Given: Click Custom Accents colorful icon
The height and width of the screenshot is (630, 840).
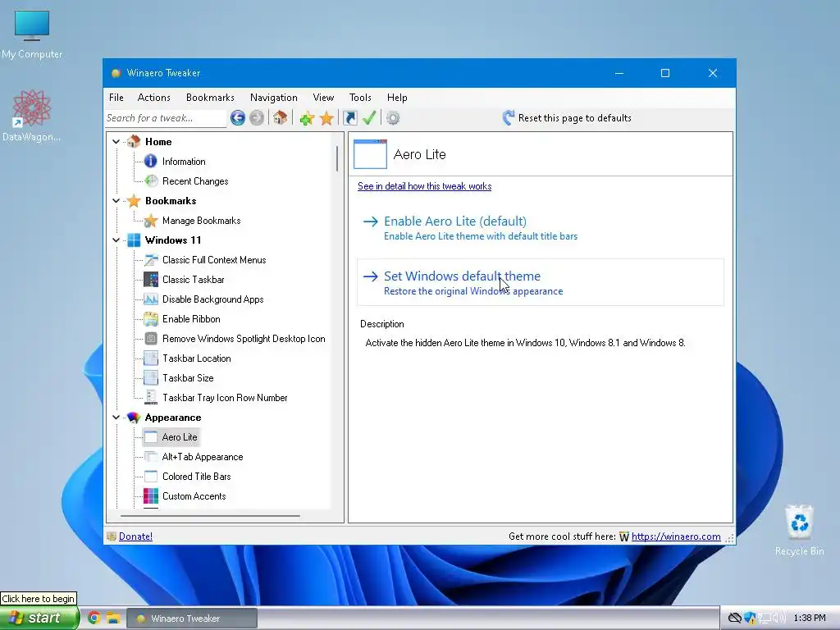Looking at the screenshot, I should (151, 496).
